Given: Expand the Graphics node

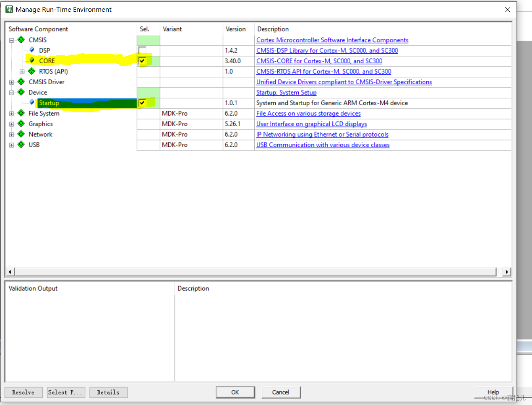Looking at the screenshot, I should coord(12,124).
